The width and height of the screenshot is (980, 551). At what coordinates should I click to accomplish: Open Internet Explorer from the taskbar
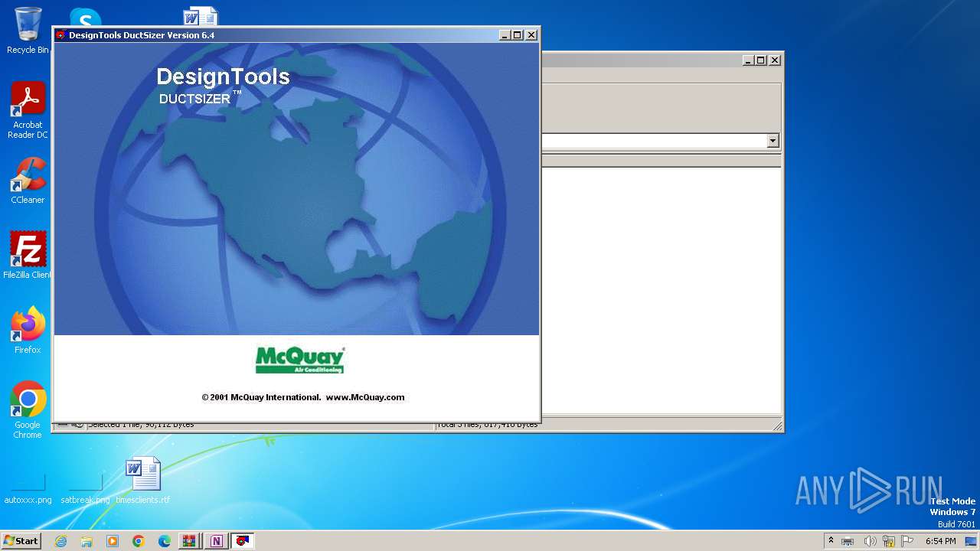coord(60,541)
